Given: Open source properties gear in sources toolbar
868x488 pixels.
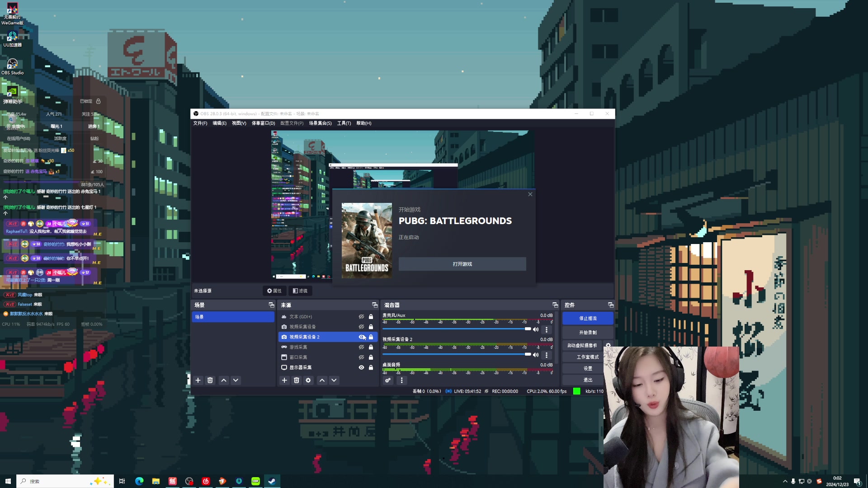Looking at the screenshot, I should coord(308,380).
